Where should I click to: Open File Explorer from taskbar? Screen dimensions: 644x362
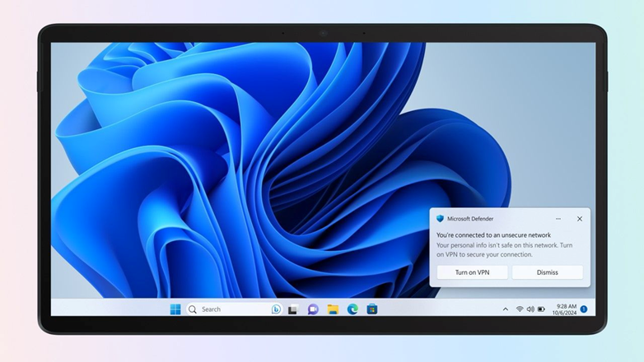(x=333, y=309)
